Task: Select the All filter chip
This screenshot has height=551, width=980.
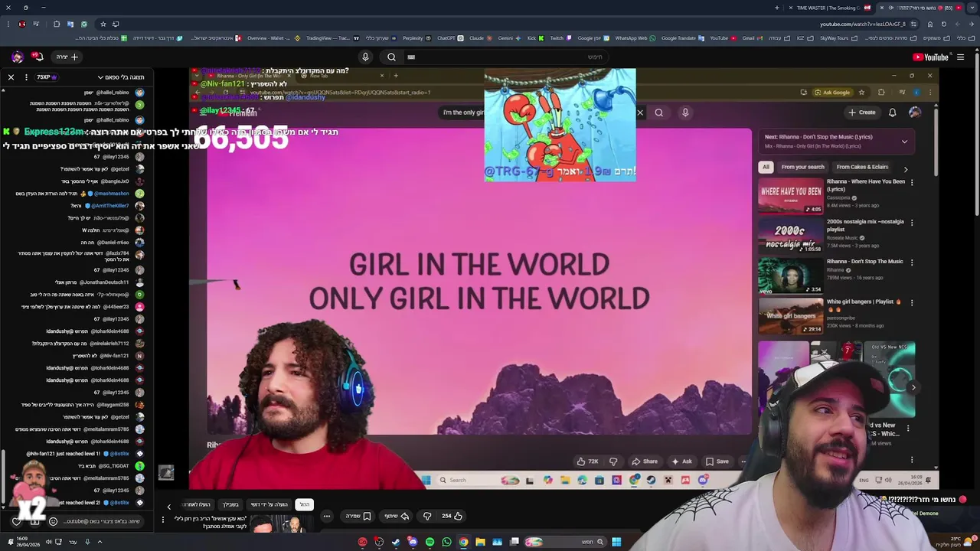Action: (766, 167)
